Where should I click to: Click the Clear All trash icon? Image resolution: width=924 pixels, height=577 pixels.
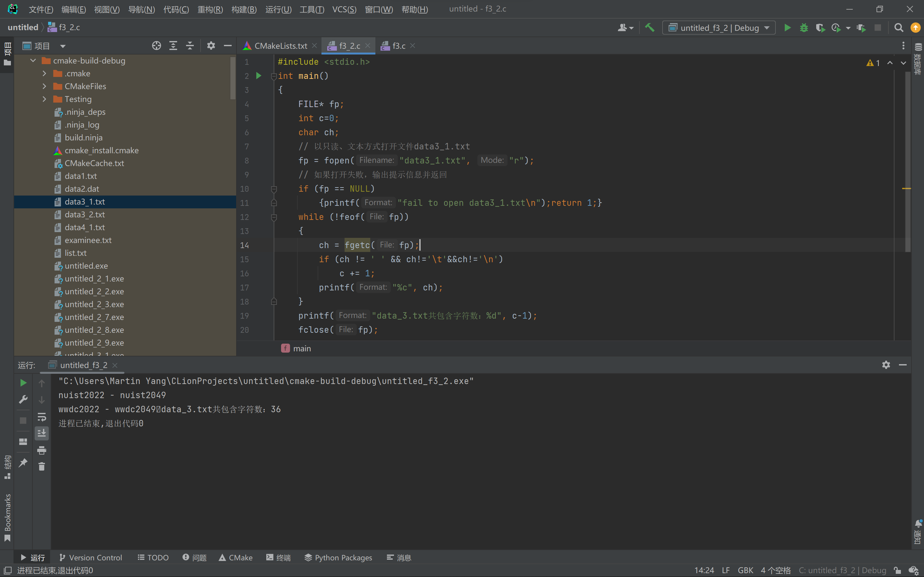coord(42,466)
